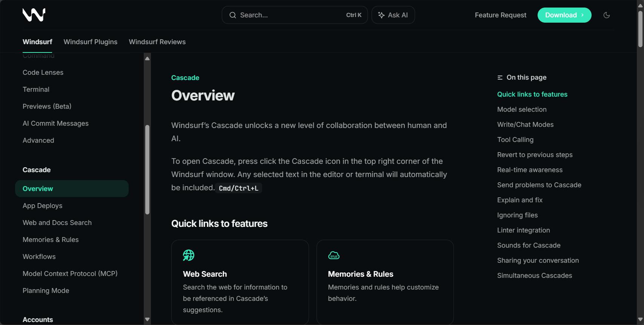Click the On this page list icon
The width and height of the screenshot is (644, 325).
[x=500, y=77]
